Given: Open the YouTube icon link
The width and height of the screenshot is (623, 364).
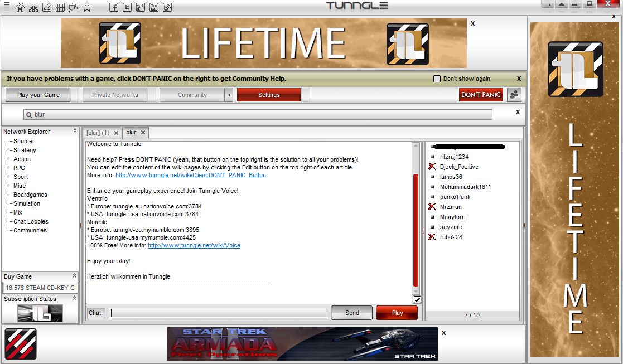Looking at the screenshot, I should coord(154,7).
